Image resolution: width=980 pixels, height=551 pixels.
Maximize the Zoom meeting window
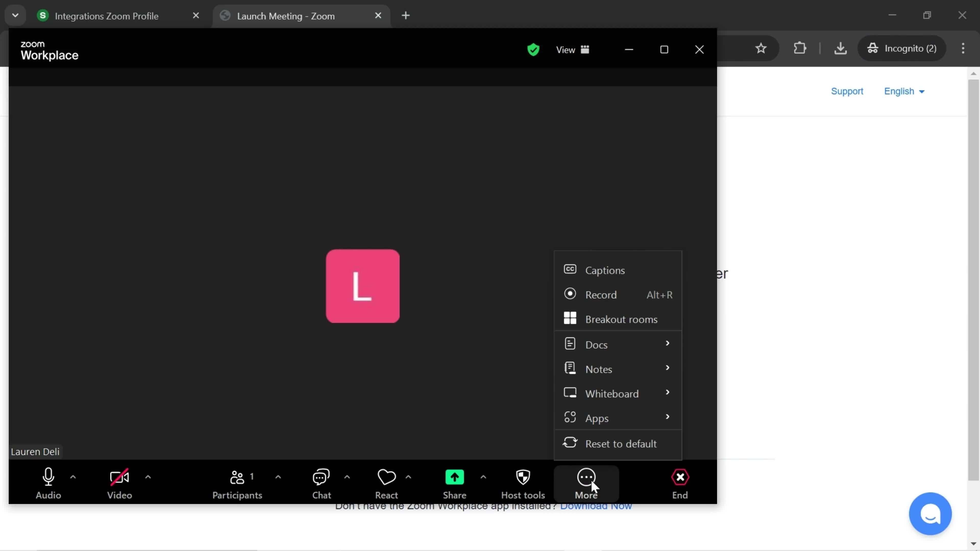(664, 50)
